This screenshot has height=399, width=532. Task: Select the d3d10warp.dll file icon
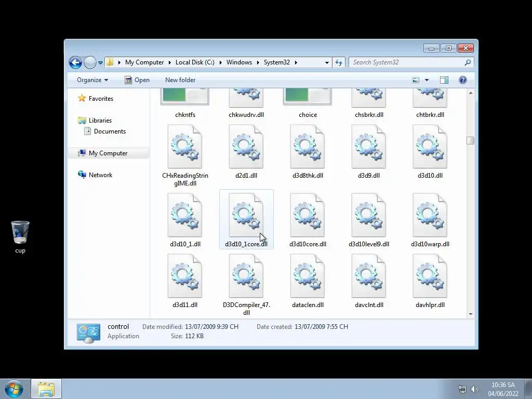point(430,215)
